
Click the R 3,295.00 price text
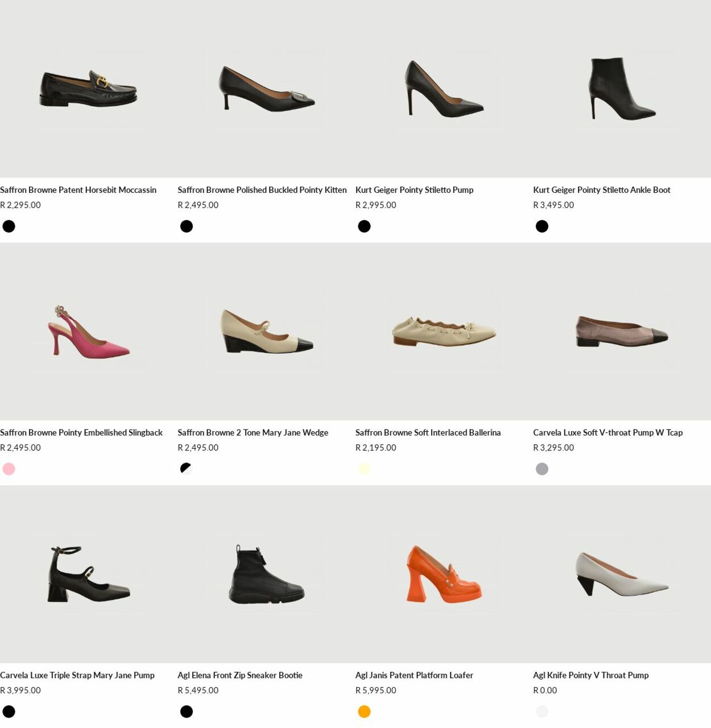pos(553,448)
